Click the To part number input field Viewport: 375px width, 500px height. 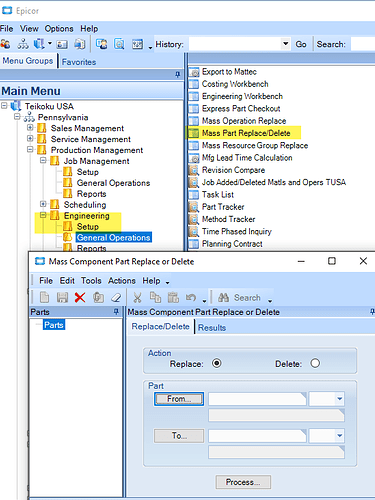coord(257,436)
